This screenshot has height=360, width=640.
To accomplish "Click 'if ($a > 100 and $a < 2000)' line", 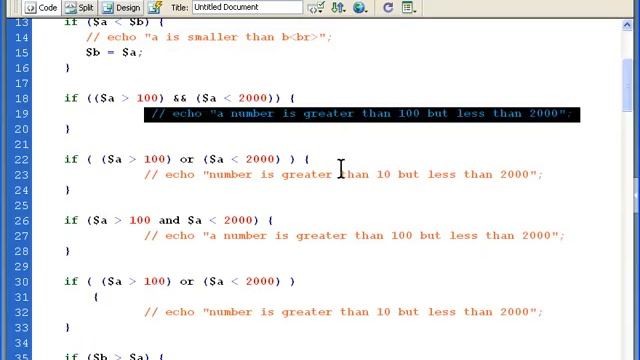I will point(169,221).
